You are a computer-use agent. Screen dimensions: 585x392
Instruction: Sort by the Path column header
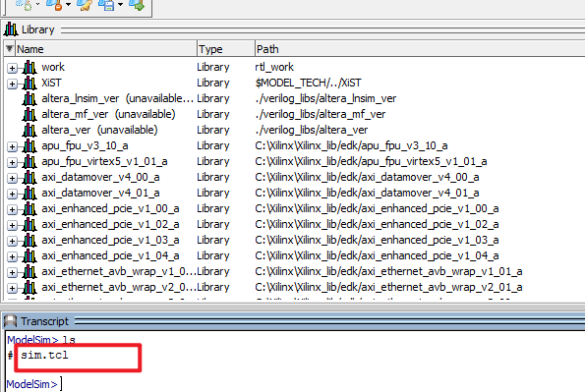tap(420, 49)
